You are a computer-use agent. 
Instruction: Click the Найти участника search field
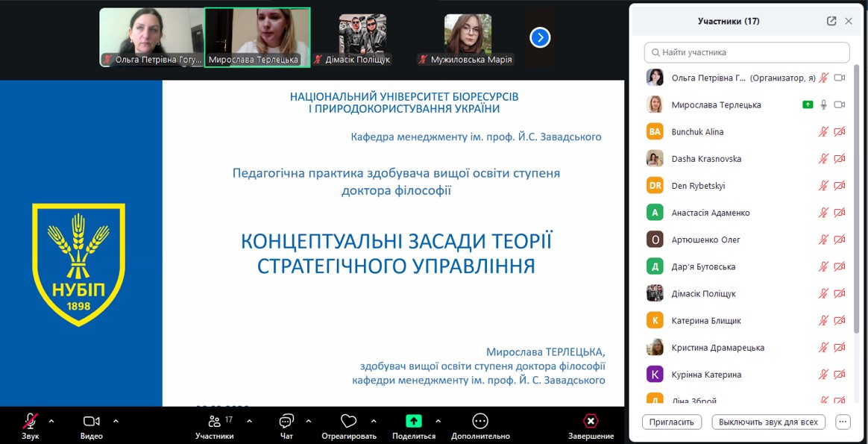pos(746,52)
